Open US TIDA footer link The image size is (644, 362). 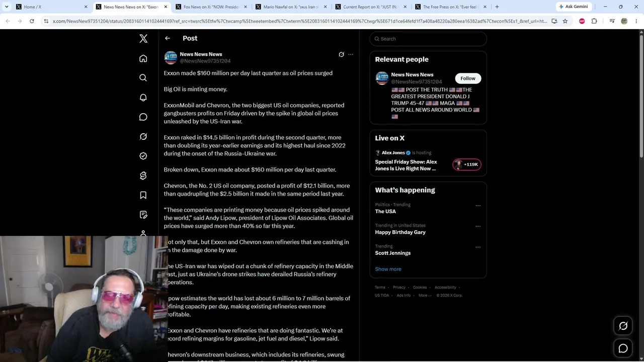pyautogui.click(x=382, y=296)
